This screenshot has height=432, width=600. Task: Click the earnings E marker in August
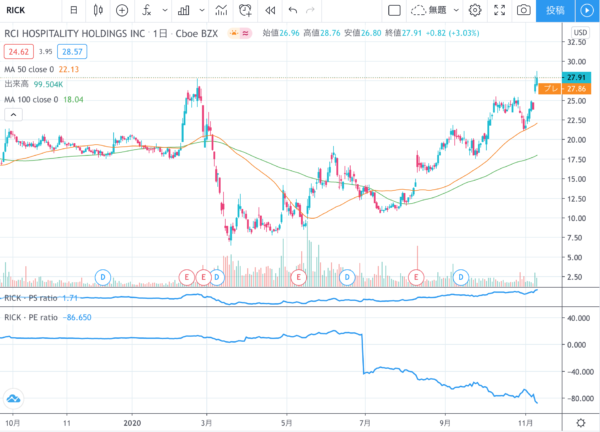click(x=416, y=277)
